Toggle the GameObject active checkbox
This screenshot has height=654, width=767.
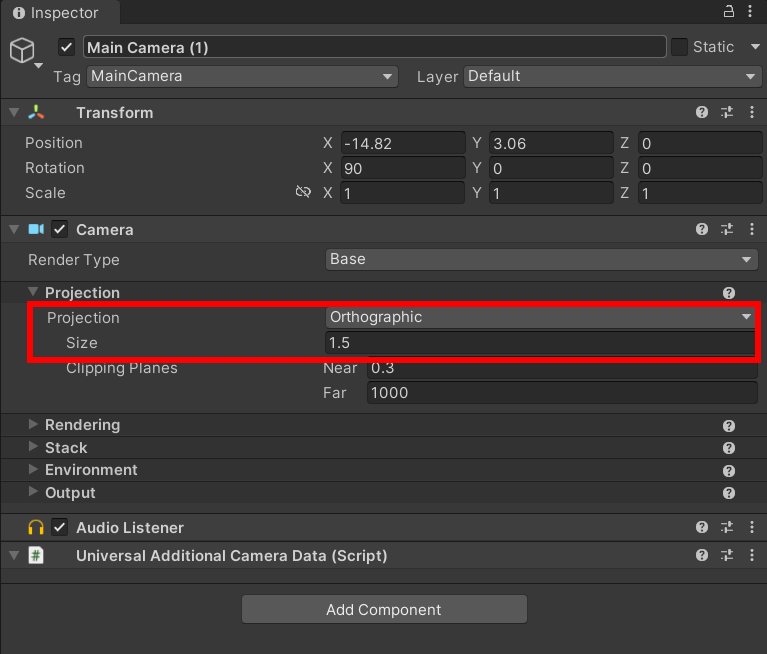[x=67, y=47]
